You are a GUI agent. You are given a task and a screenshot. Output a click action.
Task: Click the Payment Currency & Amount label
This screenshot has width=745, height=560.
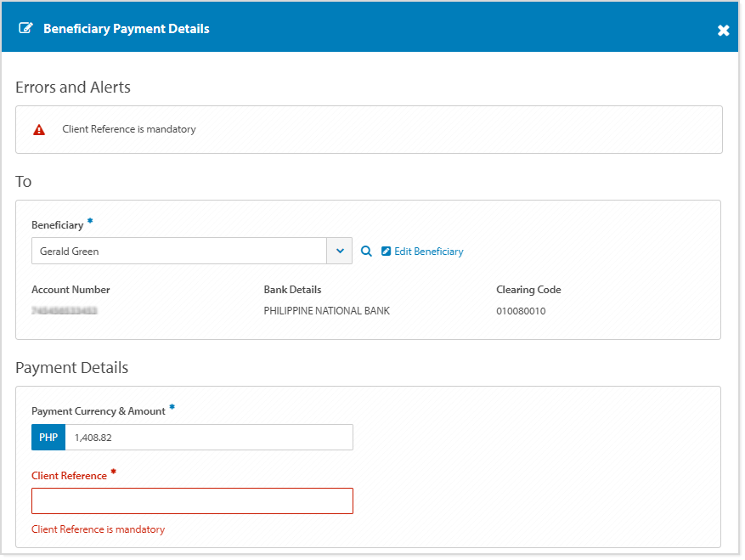[98, 411]
